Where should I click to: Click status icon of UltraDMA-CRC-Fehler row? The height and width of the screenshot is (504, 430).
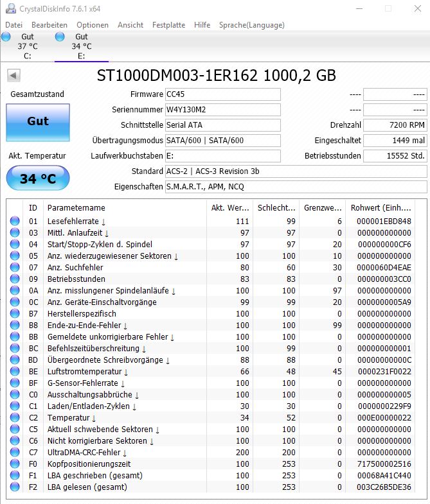tap(15, 453)
